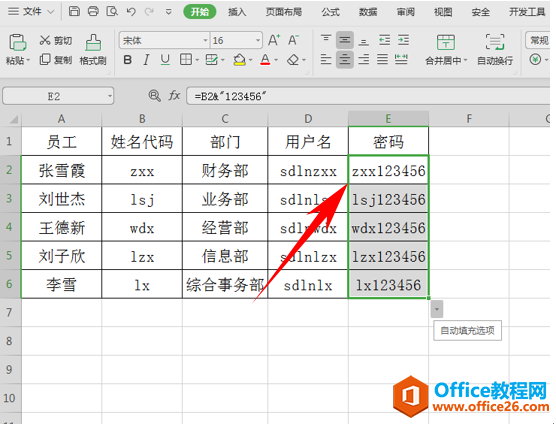Open the insert function fx button
Viewport: 556px width, 424px height.
point(174,96)
